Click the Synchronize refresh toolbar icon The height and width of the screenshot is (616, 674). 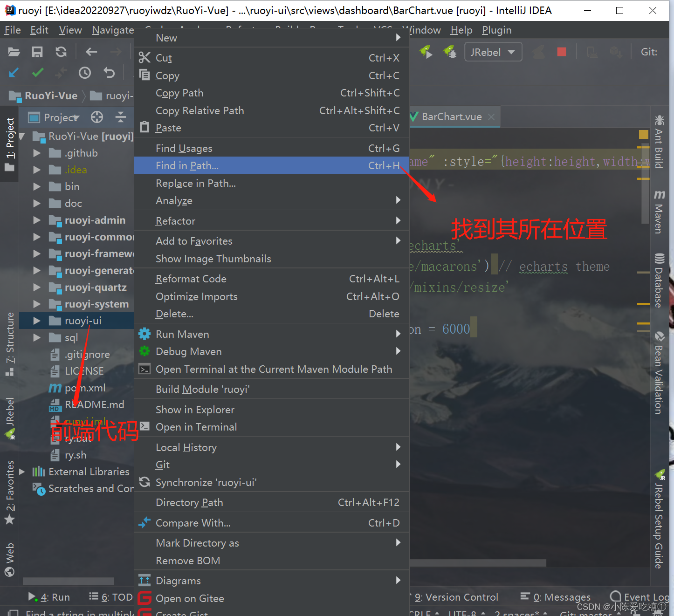pos(61,52)
